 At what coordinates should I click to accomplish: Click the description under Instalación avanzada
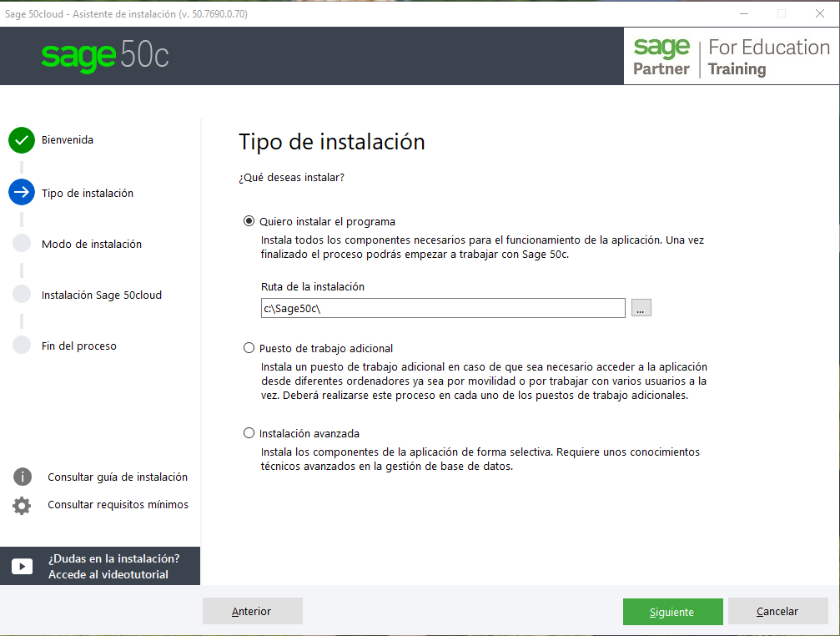(480, 459)
